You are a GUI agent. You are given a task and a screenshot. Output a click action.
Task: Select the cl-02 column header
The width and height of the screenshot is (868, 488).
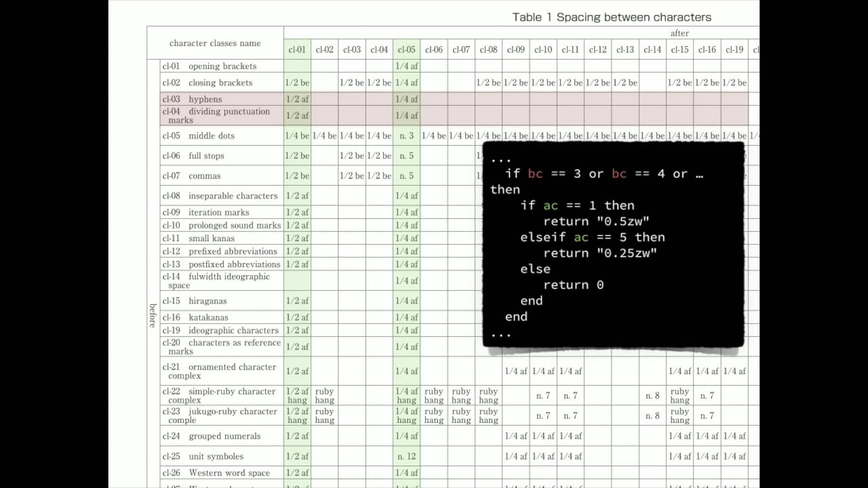pyautogui.click(x=325, y=49)
